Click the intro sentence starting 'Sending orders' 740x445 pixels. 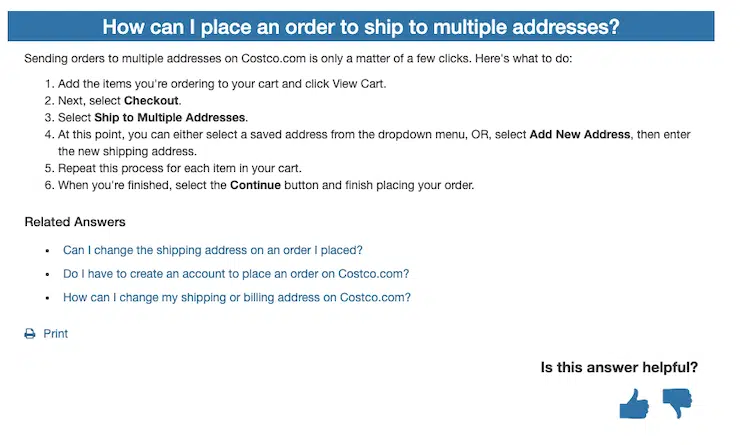298,58
